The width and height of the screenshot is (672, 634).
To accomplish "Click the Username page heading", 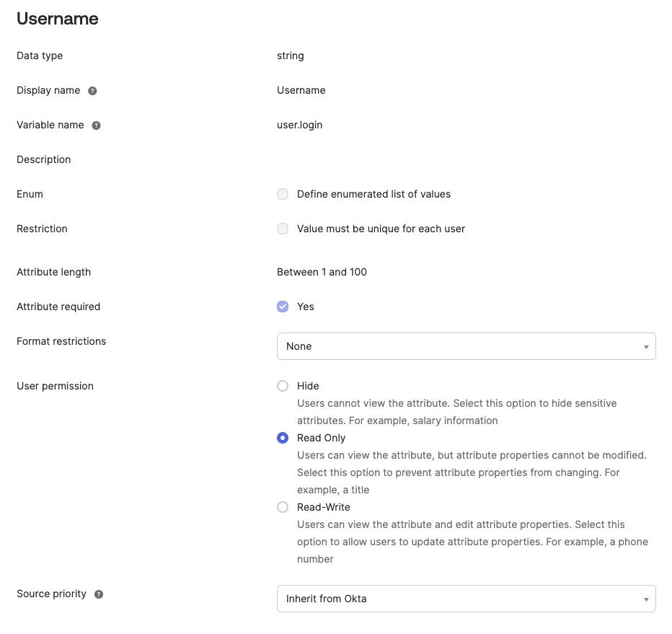I will [58, 19].
